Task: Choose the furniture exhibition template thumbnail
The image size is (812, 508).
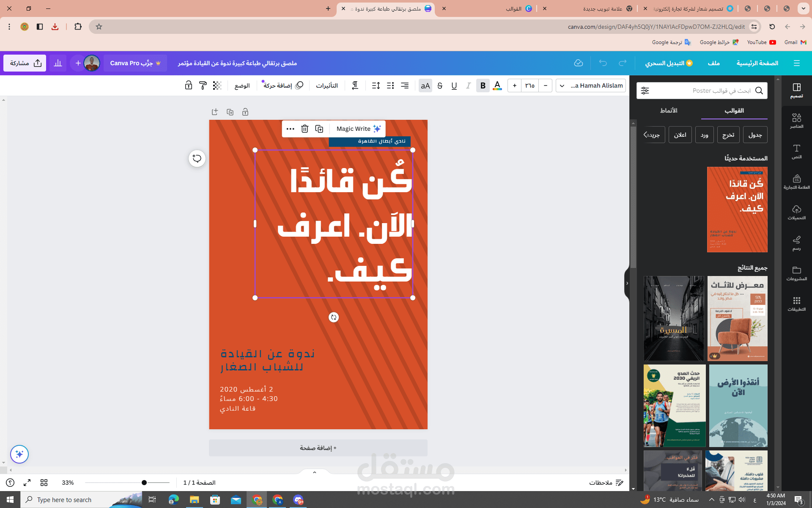Action: 737,318
